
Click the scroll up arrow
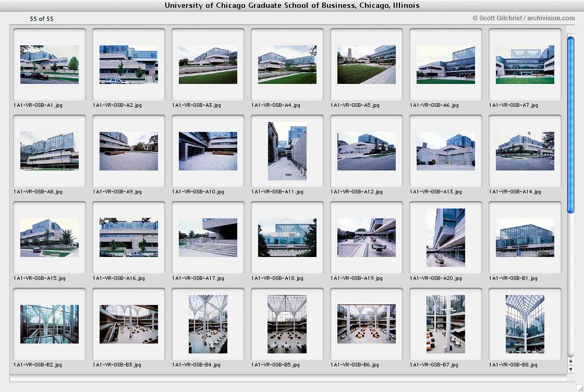pyautogui.click(x=570, y=361)
